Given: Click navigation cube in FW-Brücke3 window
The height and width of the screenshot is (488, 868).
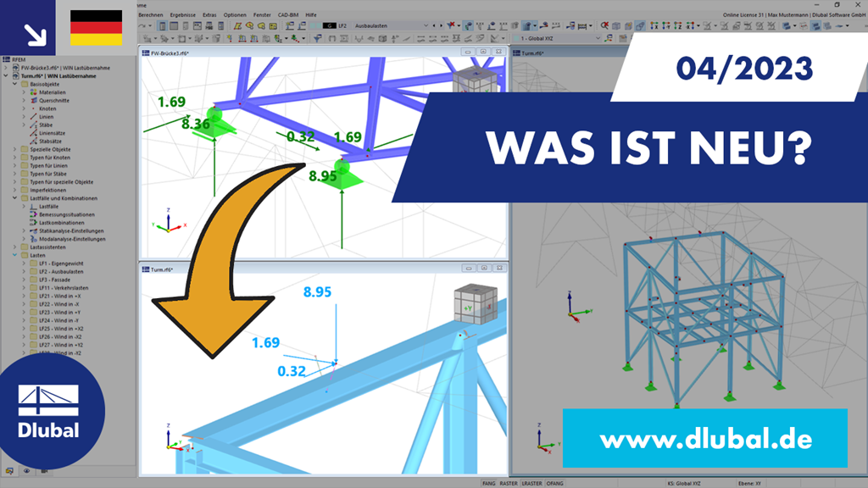Looking at the screenshot, I should (x=475, y=81).
